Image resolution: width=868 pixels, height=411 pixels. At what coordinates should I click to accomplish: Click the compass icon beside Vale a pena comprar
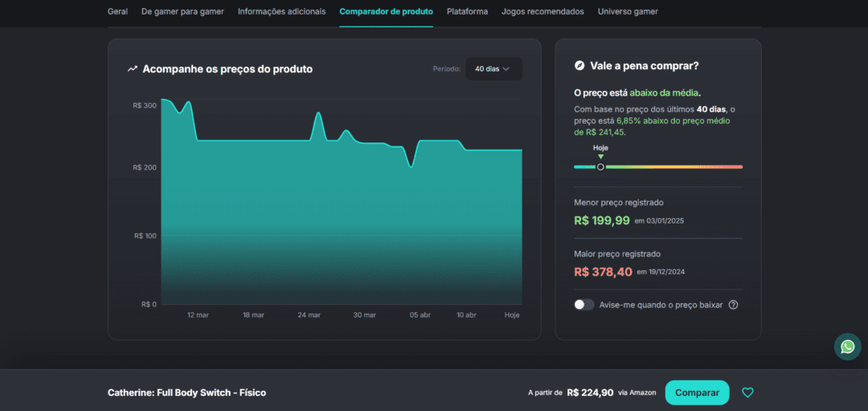(x=579, y=66)
